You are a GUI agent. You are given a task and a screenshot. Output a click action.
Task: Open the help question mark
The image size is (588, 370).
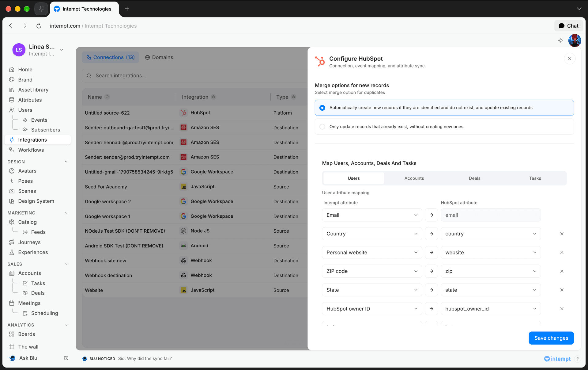(578, 359)
